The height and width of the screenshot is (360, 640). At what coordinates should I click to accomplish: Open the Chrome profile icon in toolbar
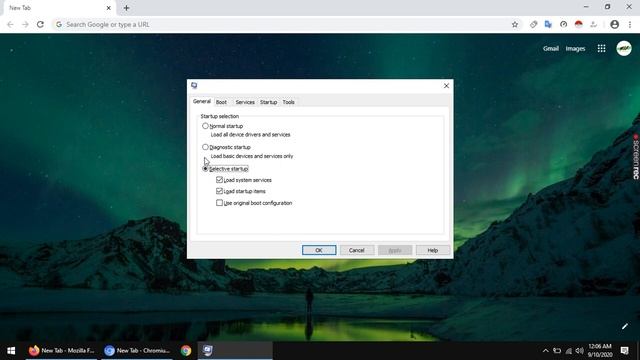pos(614,24)
